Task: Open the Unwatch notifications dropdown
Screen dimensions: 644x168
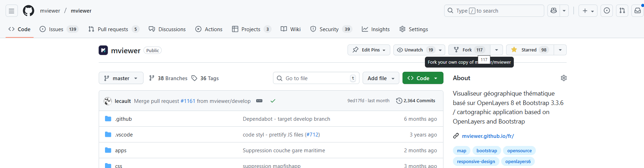Action: click(419, 50)
